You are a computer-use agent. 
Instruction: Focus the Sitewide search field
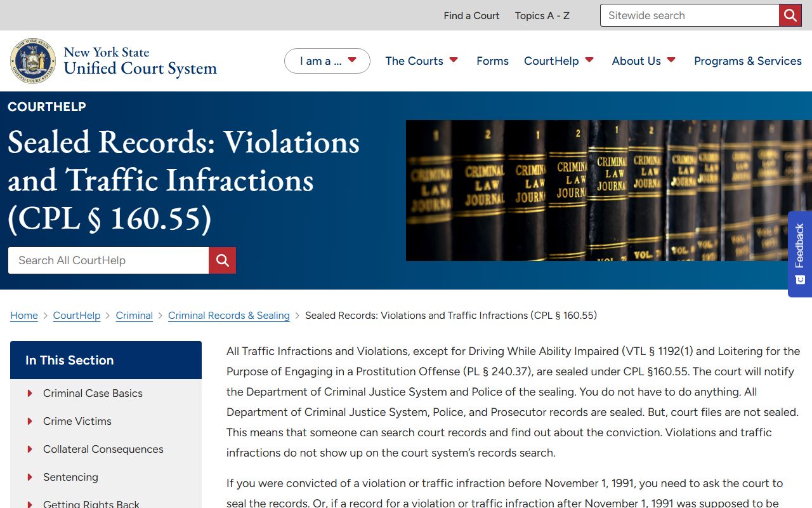pos(690,15)
